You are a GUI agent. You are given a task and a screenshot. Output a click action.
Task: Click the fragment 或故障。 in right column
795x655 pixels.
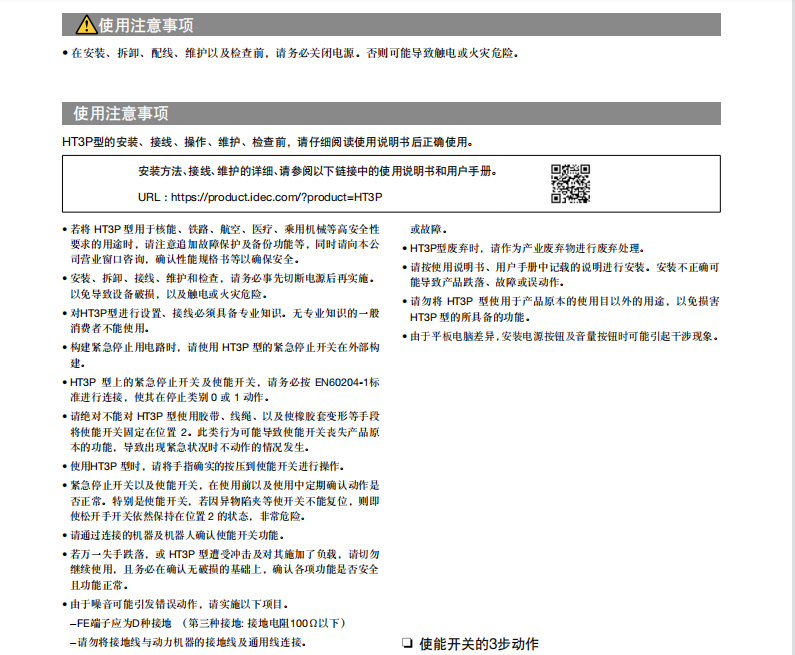[429, 229]
